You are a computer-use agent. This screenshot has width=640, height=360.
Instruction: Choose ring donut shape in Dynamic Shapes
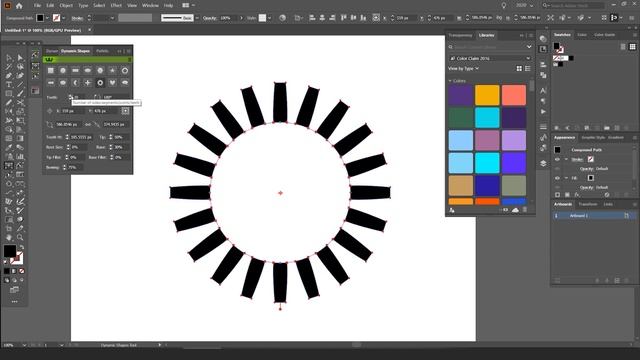[125, 71]
